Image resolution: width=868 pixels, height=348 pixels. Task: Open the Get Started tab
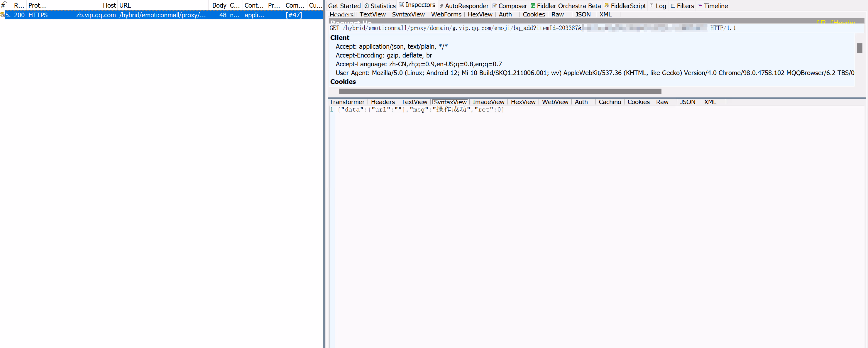344,6
